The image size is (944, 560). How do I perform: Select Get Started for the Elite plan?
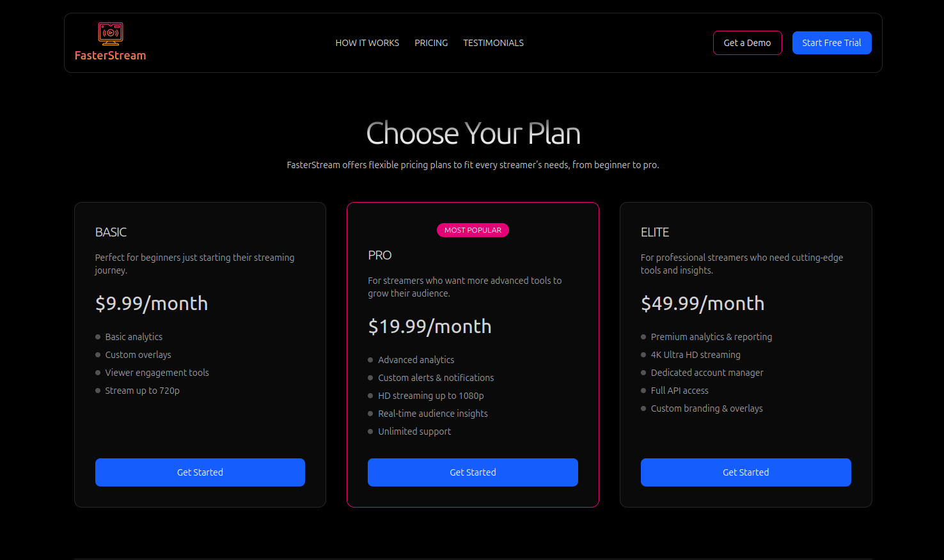tap(746, 472)
